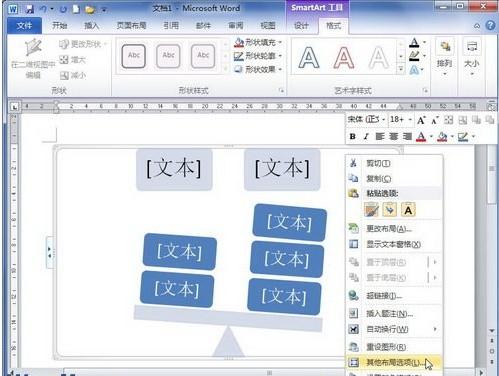
Task: Click mini toolbar font color A button
Action: tap(421, 136)
